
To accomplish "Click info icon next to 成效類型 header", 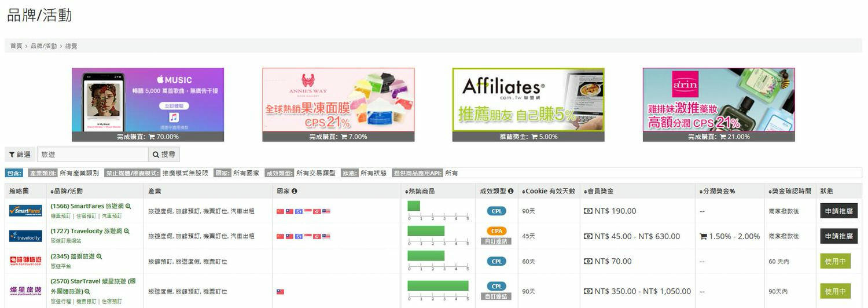I will tap(510, 191).
